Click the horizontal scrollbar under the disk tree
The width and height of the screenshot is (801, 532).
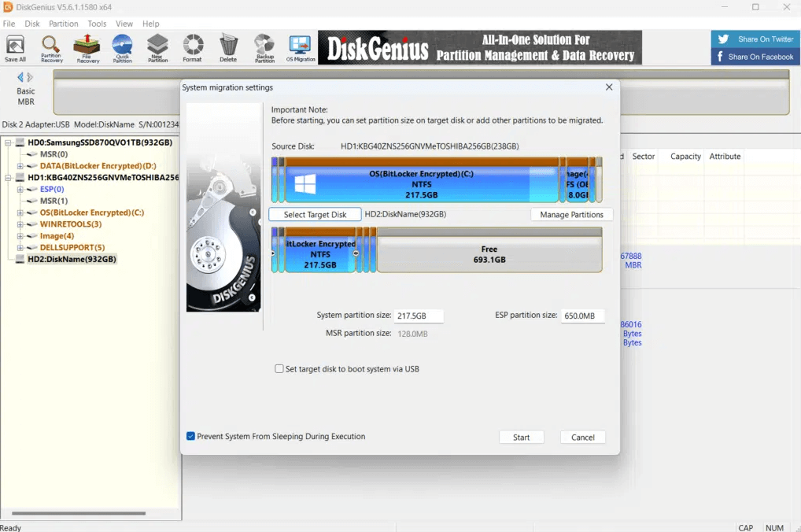[79, 513]
